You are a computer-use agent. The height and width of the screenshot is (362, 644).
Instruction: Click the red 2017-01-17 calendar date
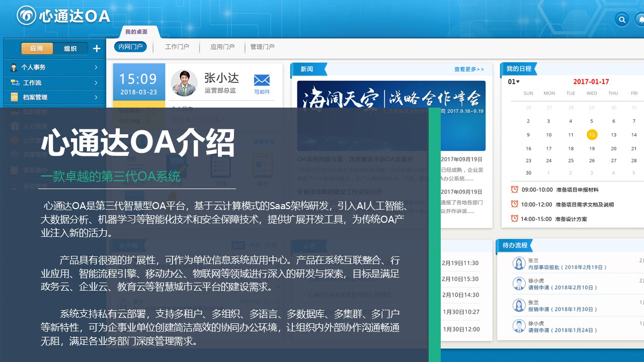click(x=591, y=81)
